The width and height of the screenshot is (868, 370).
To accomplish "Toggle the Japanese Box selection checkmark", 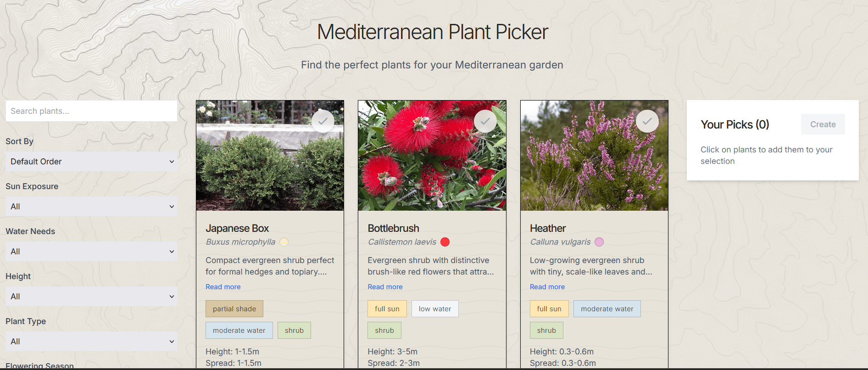I will 323,121.
